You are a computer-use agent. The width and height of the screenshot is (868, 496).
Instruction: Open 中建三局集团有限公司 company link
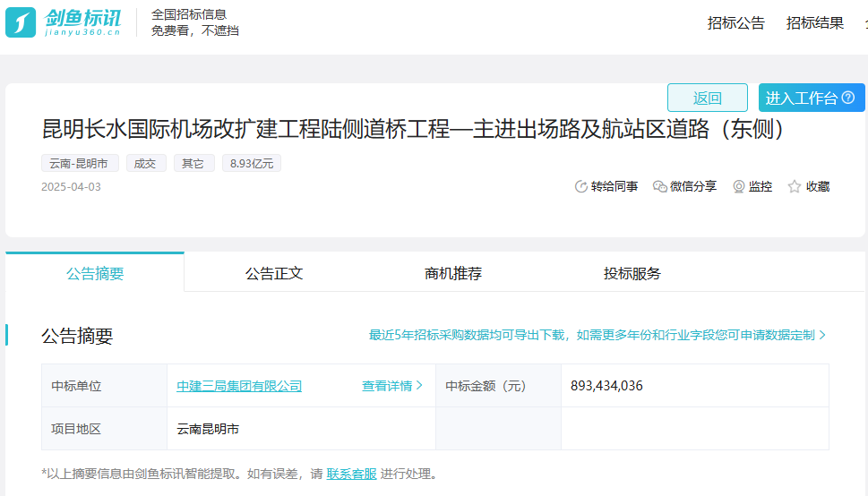click(239, 386)
